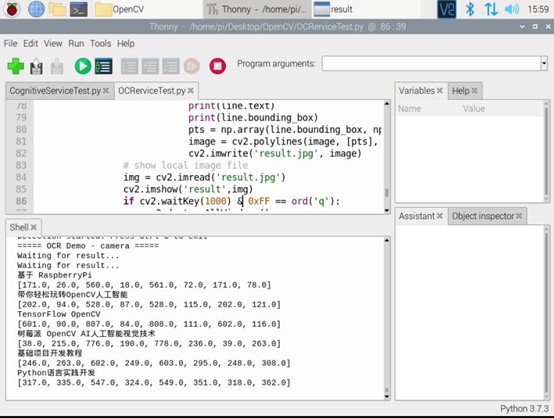This screenshot has width=554, height=418.
Task: Open the Help menu
Action: click(126, 43)
